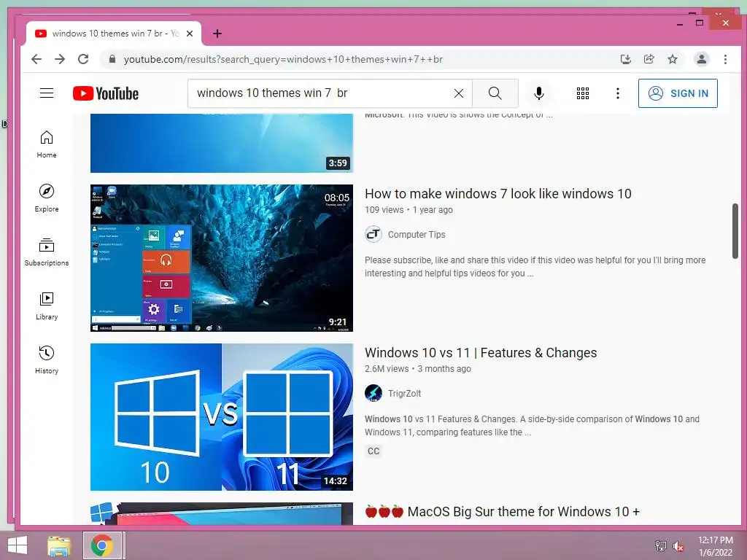Click the 'Please subscribe, like and share' description
Screen dimensions: 747x560
[x=535, y=267]
